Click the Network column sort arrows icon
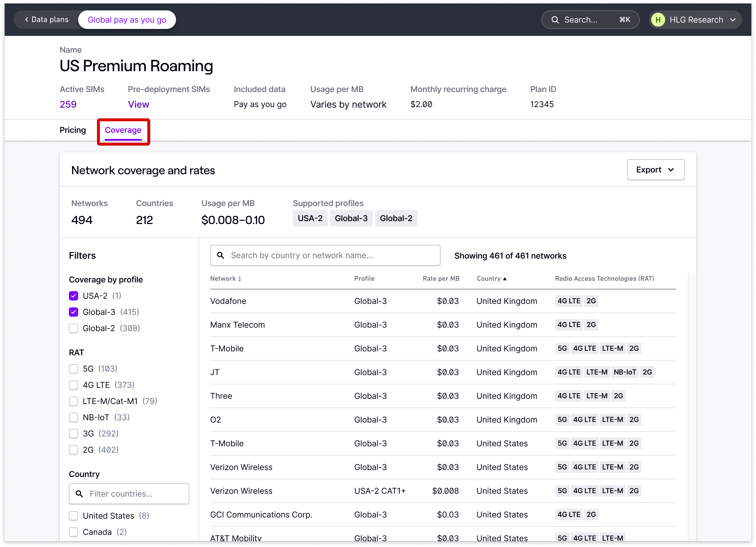The width and height of the screenshot is (756, 547). [240, 279]
